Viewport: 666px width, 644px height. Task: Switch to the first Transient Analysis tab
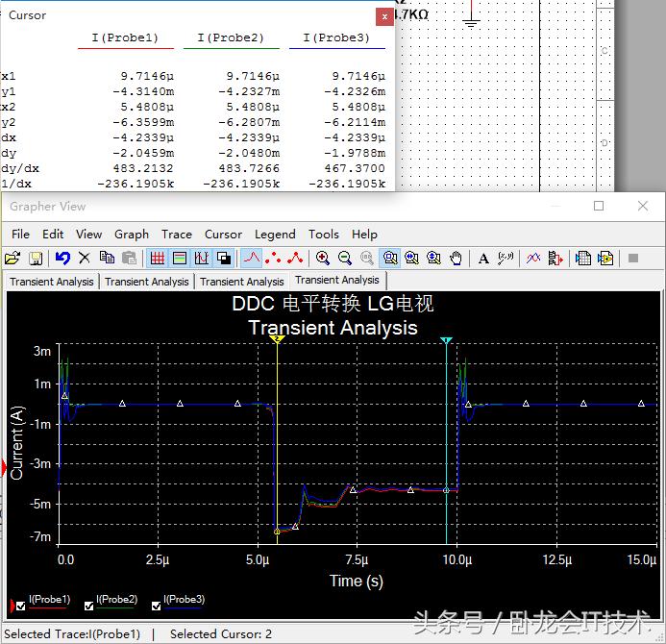pos(52,282)
